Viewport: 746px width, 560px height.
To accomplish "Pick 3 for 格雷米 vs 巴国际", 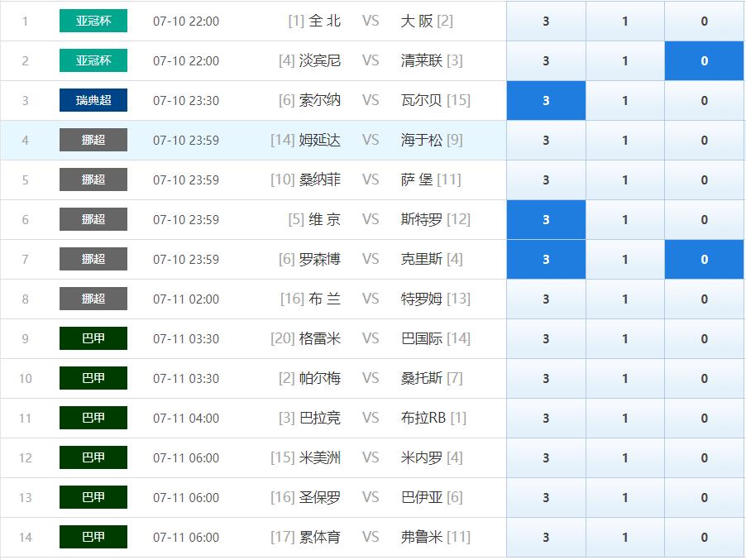I will [546, 339].
